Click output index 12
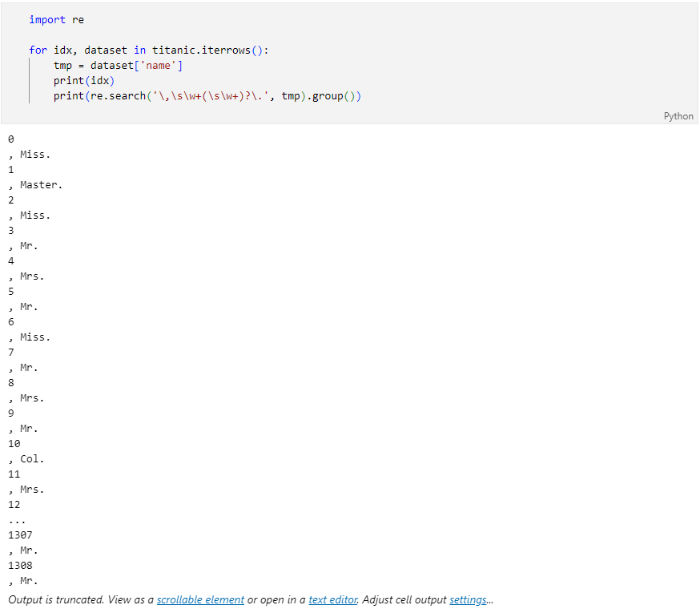The height and width of the screenshot is (609, 700). tap(14, 505)
